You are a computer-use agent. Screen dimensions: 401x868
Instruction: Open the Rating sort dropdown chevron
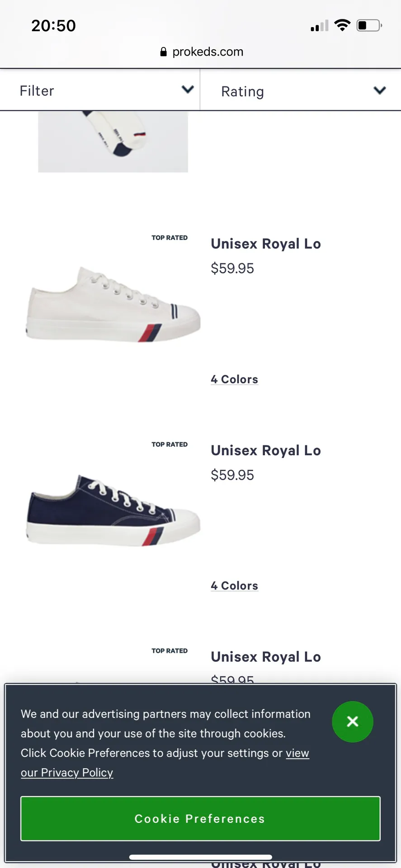[x=380, y=90]
